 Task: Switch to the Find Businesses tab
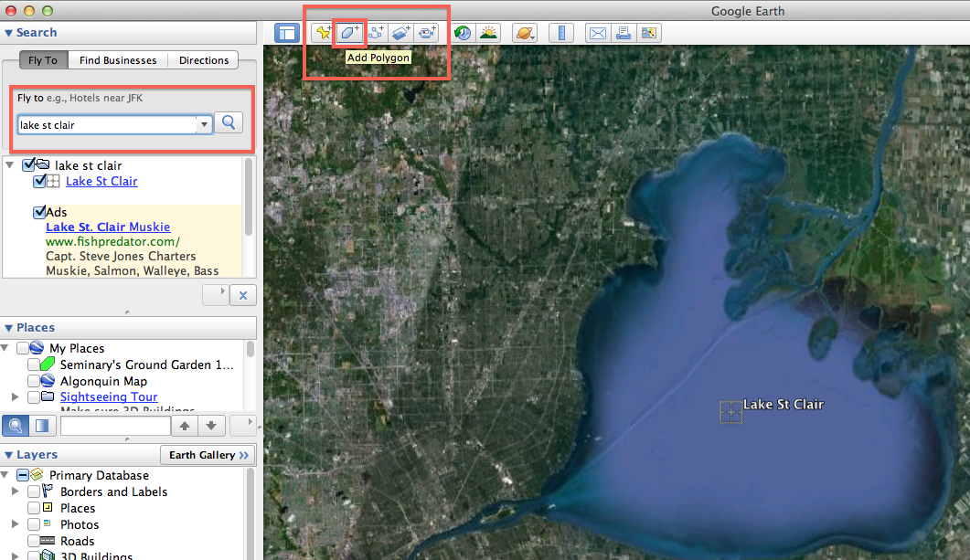click(117, 59)
